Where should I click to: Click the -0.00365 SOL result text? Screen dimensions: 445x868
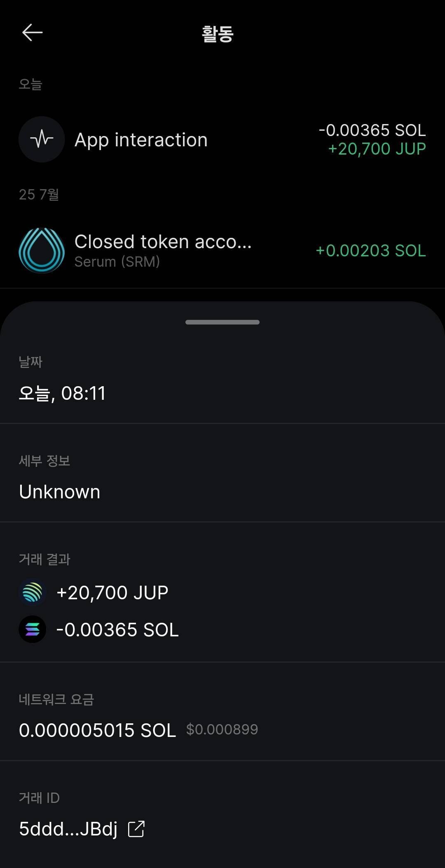click(x=117, y=630)
